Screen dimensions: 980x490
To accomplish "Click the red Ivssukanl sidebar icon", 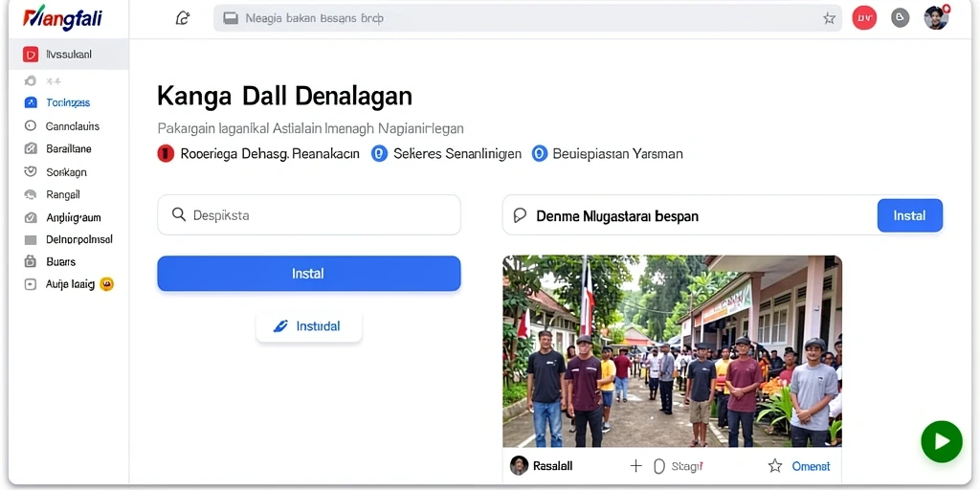I will (x=30, y=55).
